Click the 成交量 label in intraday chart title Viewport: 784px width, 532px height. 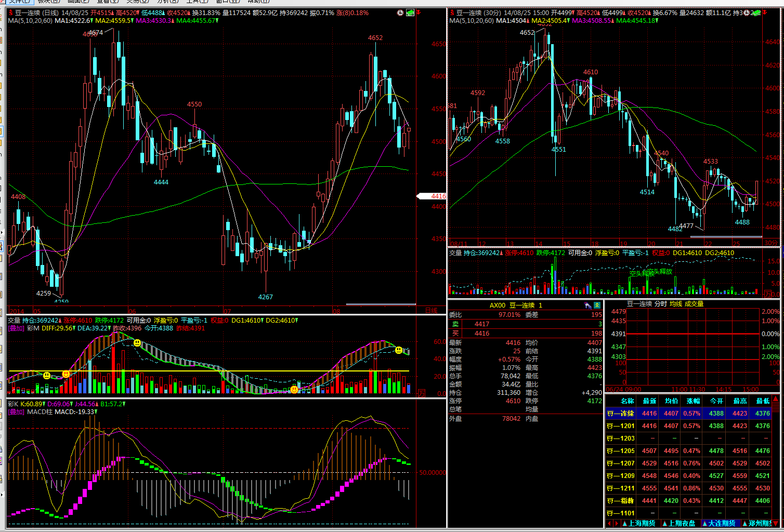click(x=694, y=304)
